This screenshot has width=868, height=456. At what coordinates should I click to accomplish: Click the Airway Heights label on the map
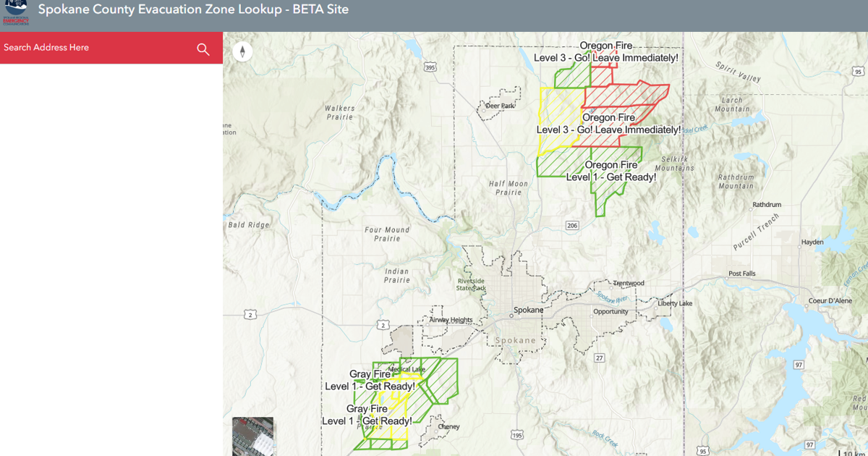click(x=451, y=320)
